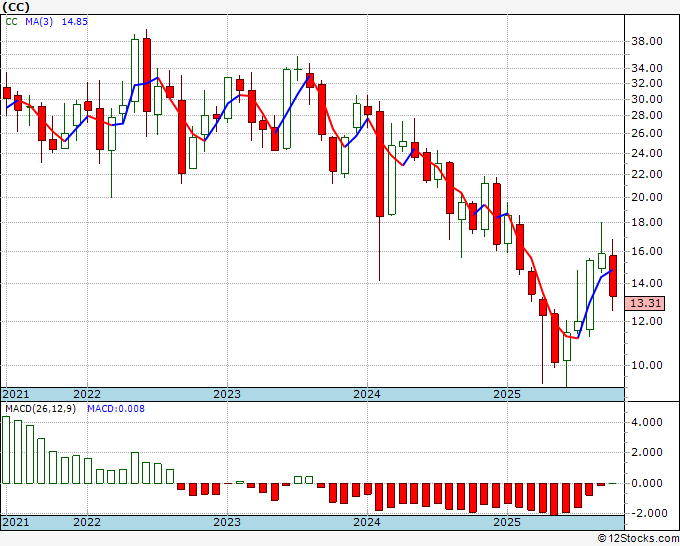Viewport: 680px width, 546px height.
Task: Click the 28.00 price axis label
Action: click(646, 115)
